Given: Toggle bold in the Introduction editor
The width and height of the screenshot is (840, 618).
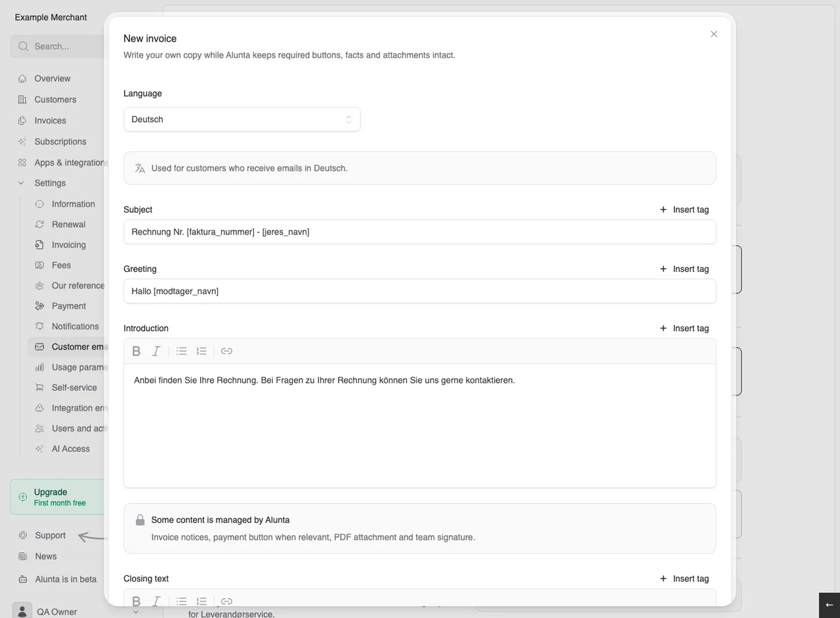Looking at the screenshot, I should (x=136, y=351).
